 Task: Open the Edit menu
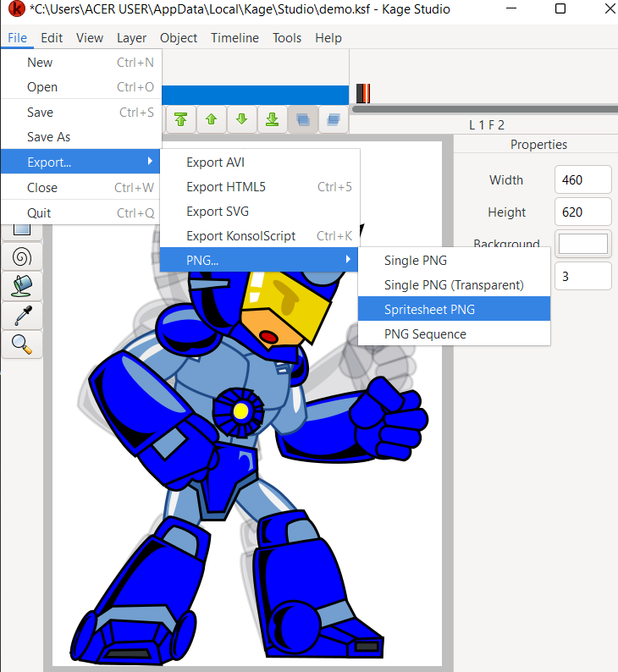(x=52, y=38)
